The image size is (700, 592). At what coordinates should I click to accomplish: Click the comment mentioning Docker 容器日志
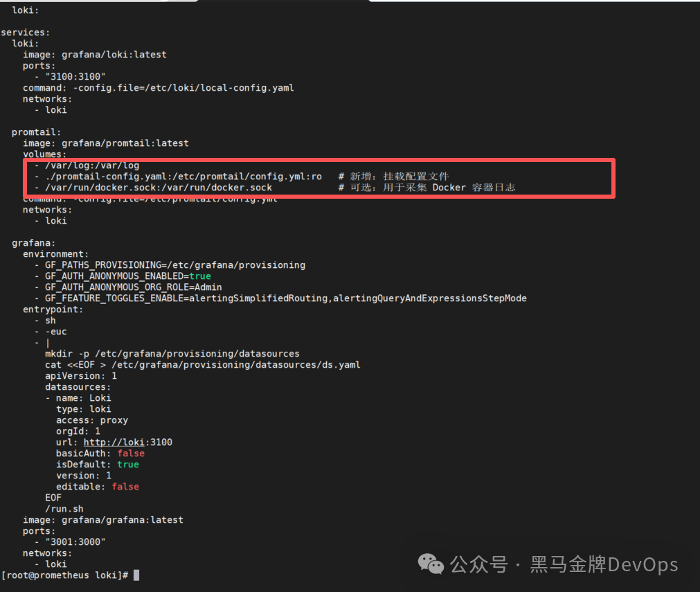tap(427, 188)
